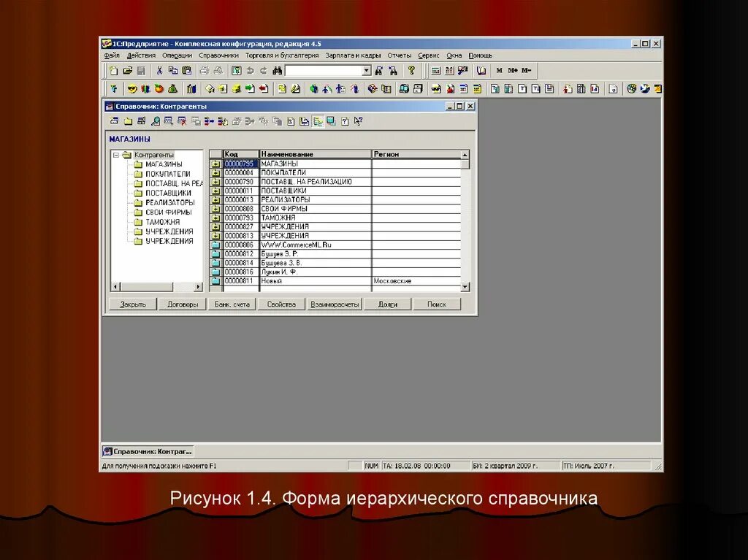The height and width of the screenshot is (560, 748).
Task: Click the Долги button
Action: tap(387, 304)
